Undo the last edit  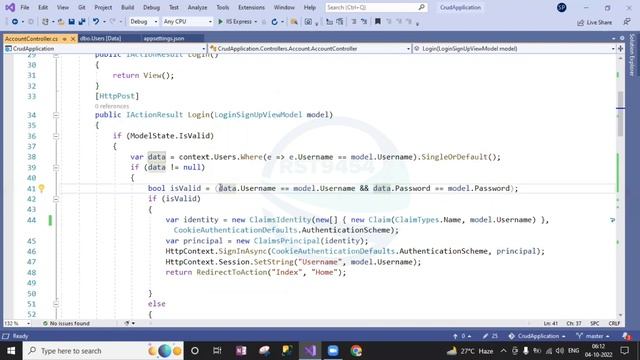point(96,22)
